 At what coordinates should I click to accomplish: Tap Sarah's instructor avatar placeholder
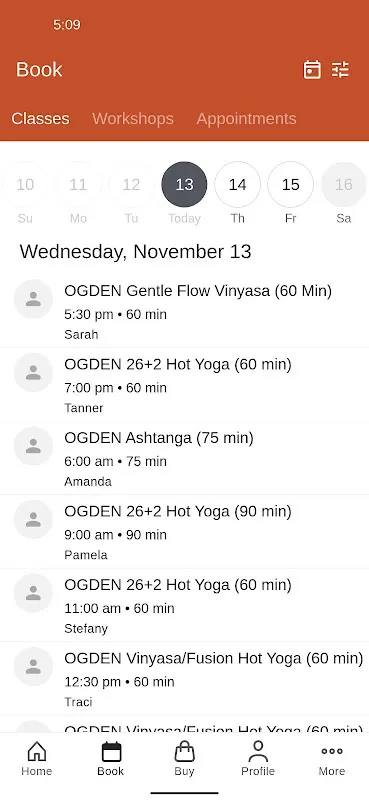pyautogui.click(x=33, y=299)
